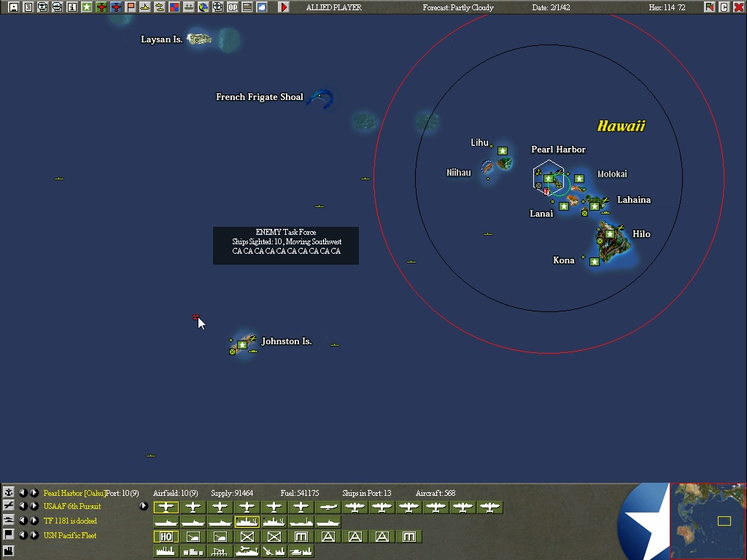Show next unit after USN Pacific Fleet
Viewport: 747px width, 560px height.
point(34,535)
